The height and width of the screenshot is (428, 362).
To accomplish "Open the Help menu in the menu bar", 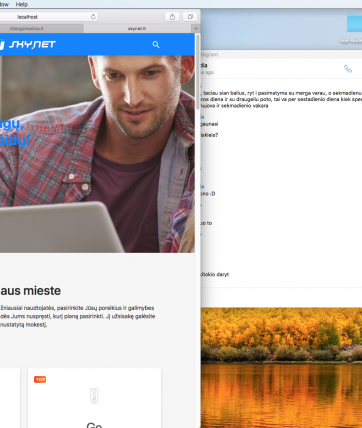I will (22, 4).
